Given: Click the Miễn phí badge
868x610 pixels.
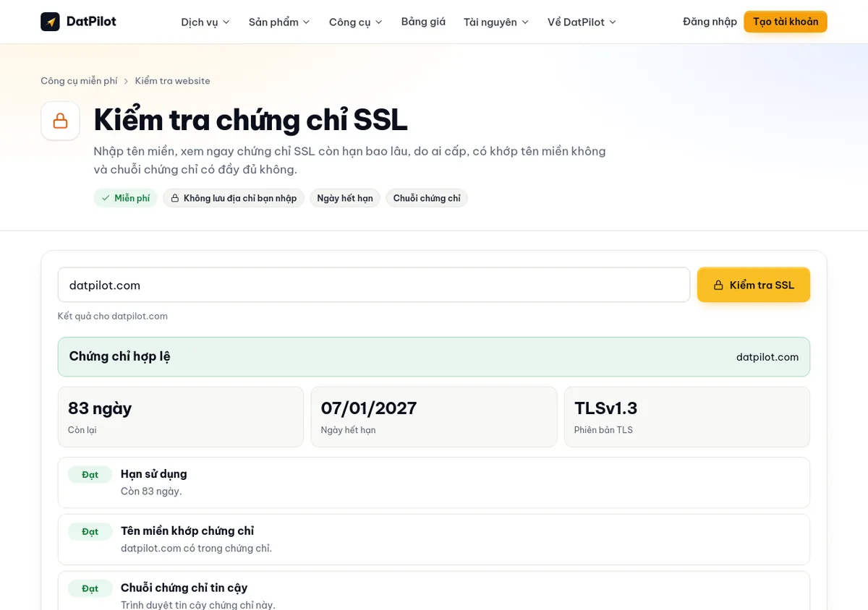Looking at the screenshot, I should [125, 198].
